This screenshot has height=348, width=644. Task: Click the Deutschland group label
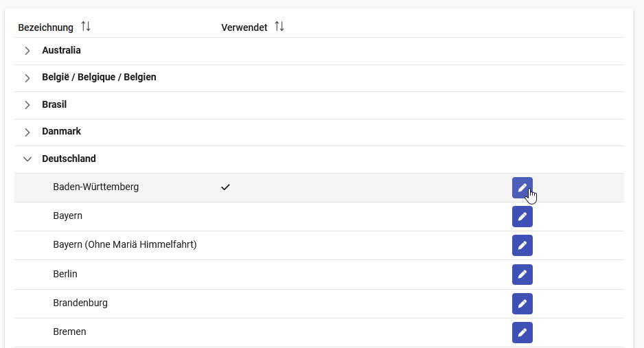click(69, 159)
